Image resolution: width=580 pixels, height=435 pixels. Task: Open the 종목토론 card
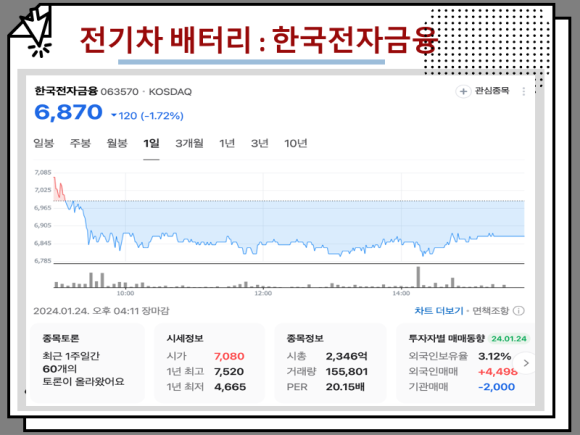(88, 362)
